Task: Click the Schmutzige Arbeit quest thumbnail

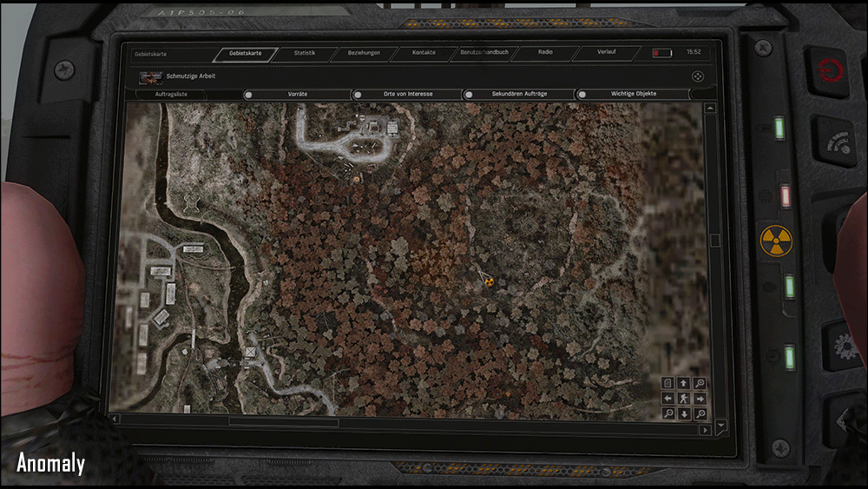Action: pyautogui.click(x=150, y=77)
